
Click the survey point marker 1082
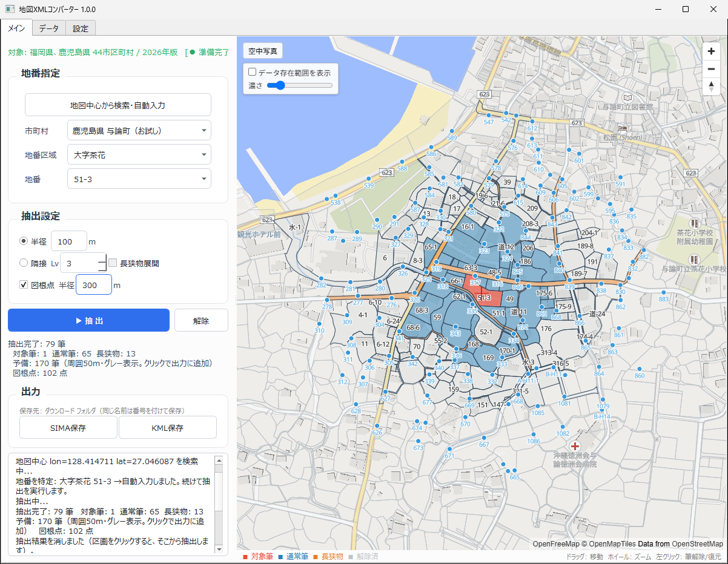563,427
